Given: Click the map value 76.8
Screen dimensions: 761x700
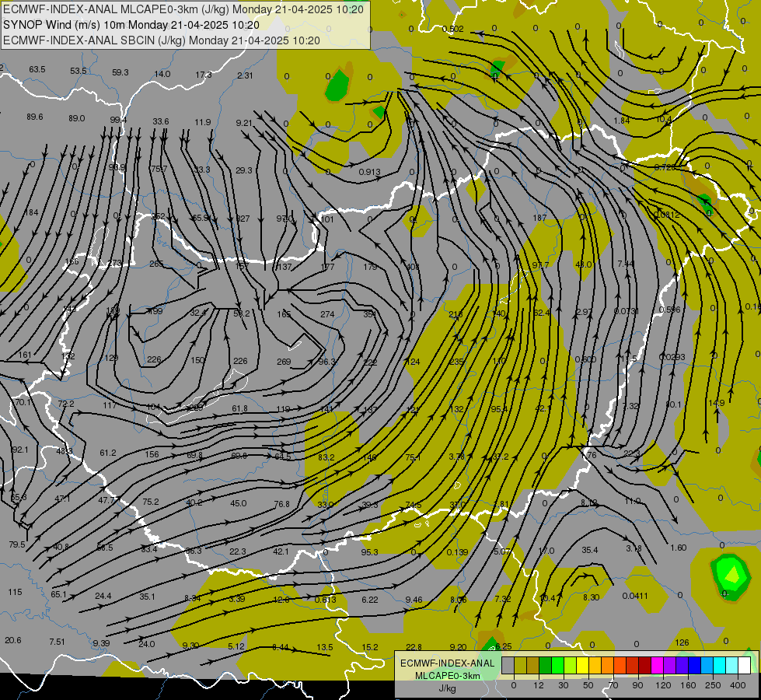Looking at the screenshot, I should click(281, 504).
